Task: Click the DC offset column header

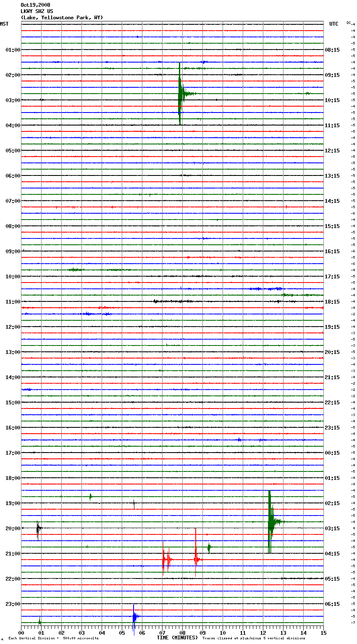Action: point(349,23)
